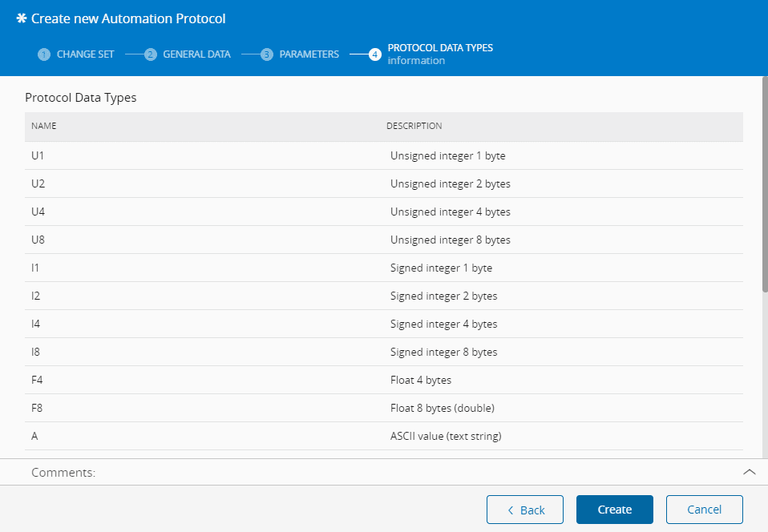
Task: Click the Comments label
Action: pyautogui.click(x=63, y=473)
